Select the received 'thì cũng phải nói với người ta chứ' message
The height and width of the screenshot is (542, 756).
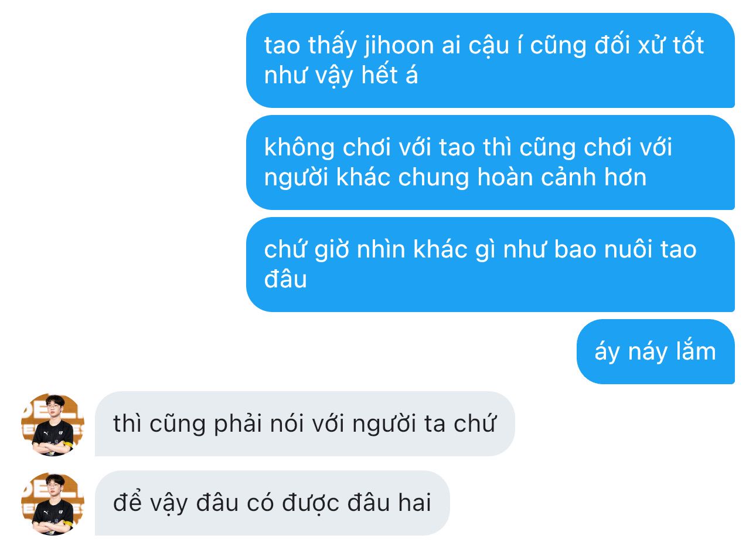click(305, 424)
